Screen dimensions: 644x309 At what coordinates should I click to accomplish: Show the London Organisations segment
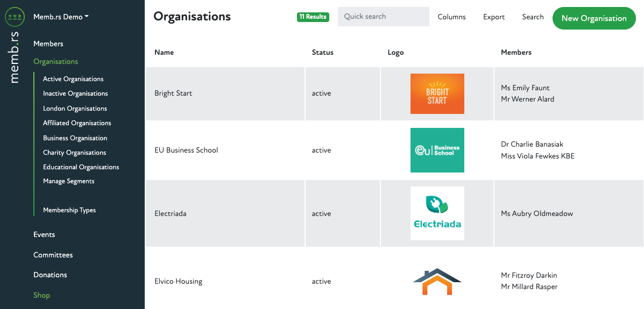tap(75, 109)
